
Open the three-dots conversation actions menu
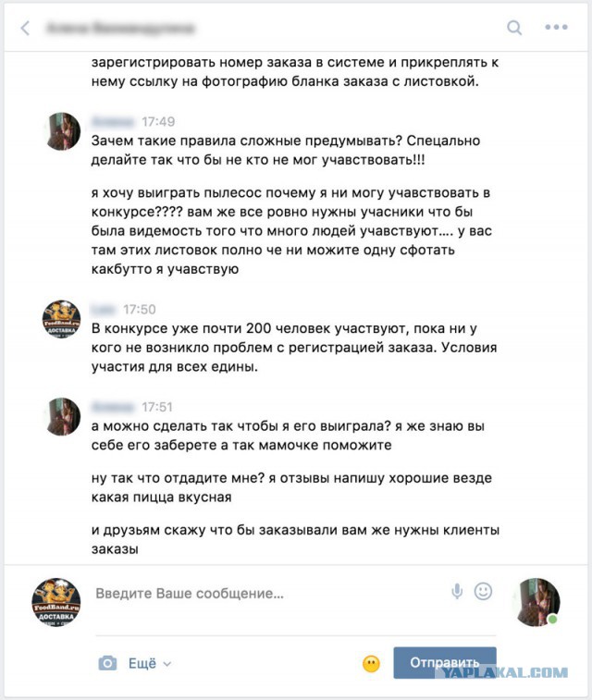(x=556, y=27)
